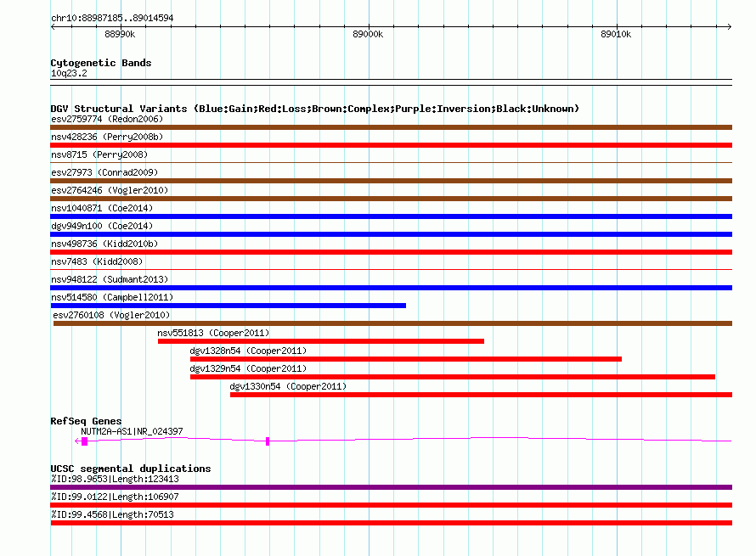Open variant nsv498736 (Kidd2010b) label
756x556 pixels.
104,244
